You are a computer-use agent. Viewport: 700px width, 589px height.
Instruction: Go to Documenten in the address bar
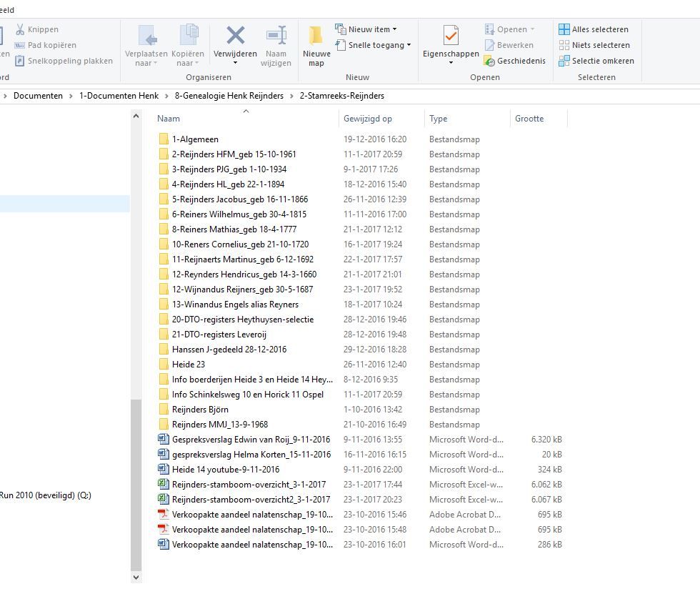[38, 96]
